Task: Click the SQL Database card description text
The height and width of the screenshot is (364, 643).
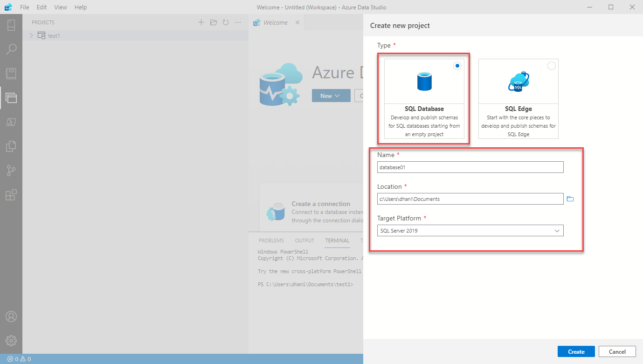Action: coord(424,126)
